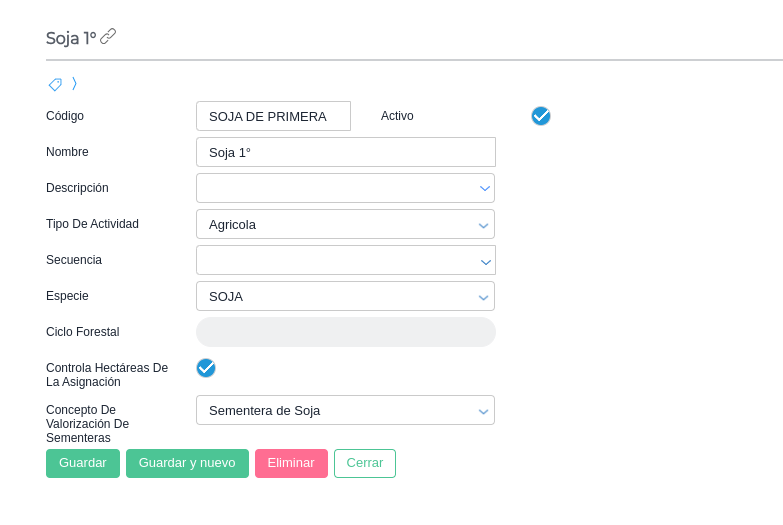Click the Guardar button

[x=83, y=463]
